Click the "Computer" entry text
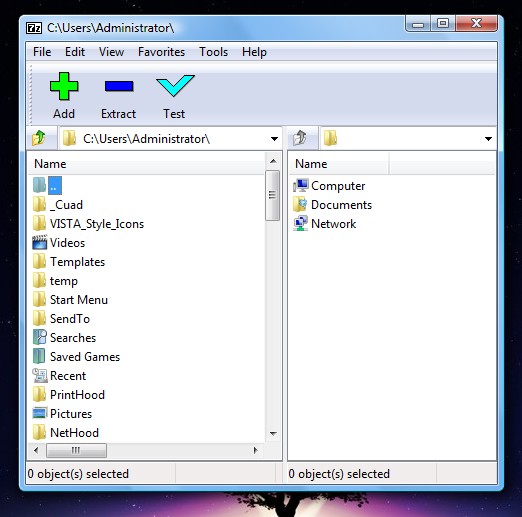This screenshot has width=522, height=517. (x=338, y=186)
